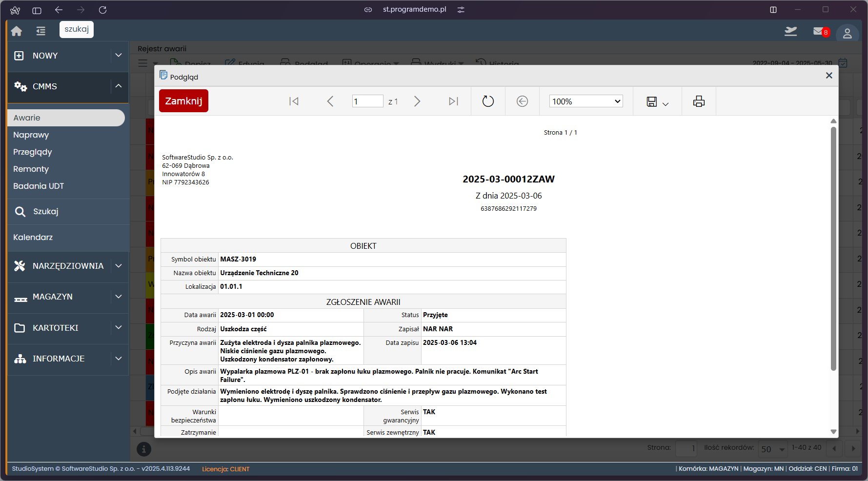Viewport: 868px width, 481px height.
Task: Open the mail notifications icon
Action: click(818, 32)
